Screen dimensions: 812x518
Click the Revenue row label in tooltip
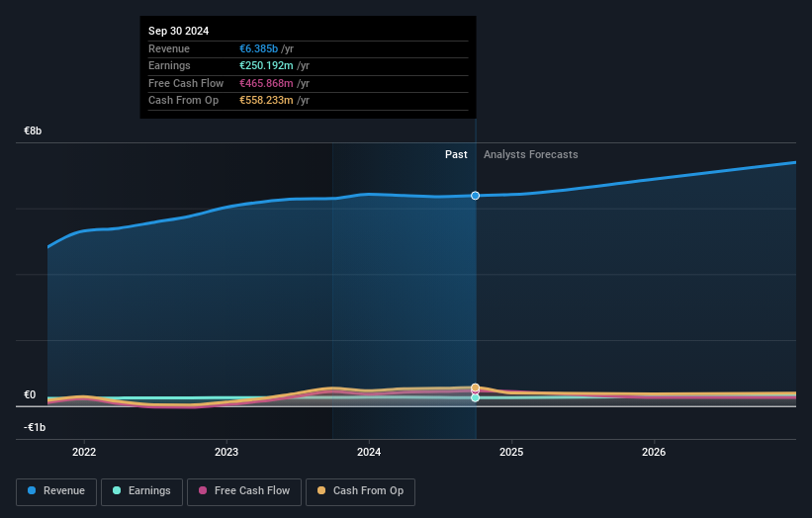coord(169,48)
